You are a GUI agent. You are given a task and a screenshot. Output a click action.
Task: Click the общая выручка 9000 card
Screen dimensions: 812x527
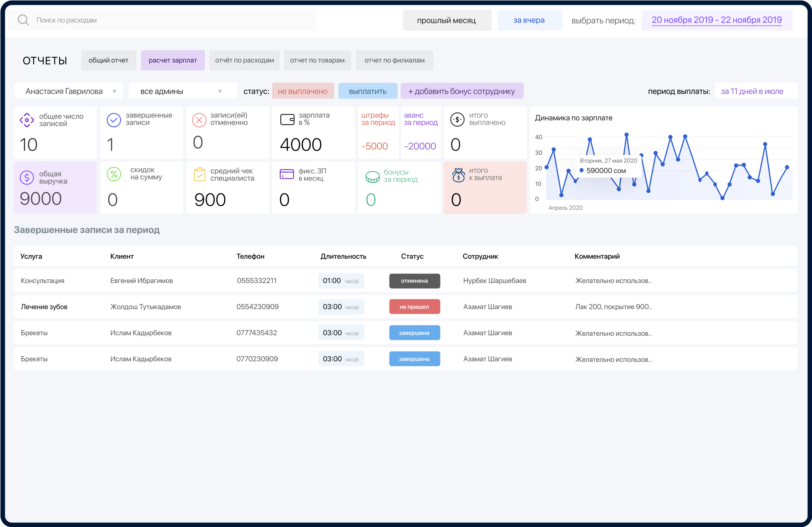tap(55, 187)
